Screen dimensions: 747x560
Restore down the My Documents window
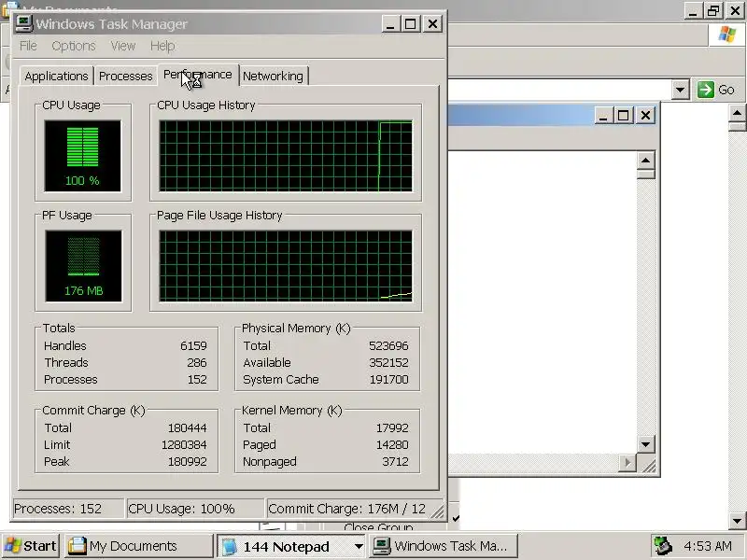pyautogui.click(x=713, y=10)
